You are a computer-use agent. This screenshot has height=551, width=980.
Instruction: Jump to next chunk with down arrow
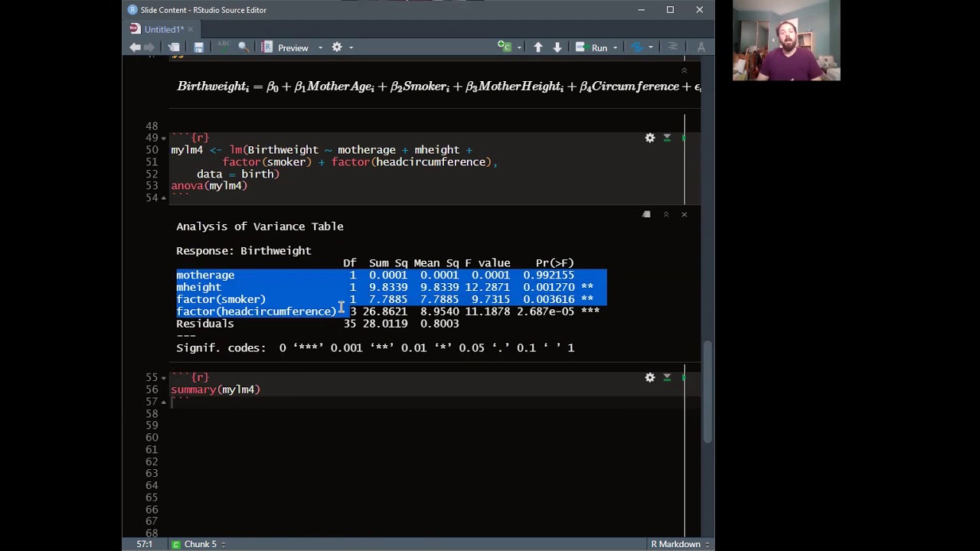coord(557,47)
